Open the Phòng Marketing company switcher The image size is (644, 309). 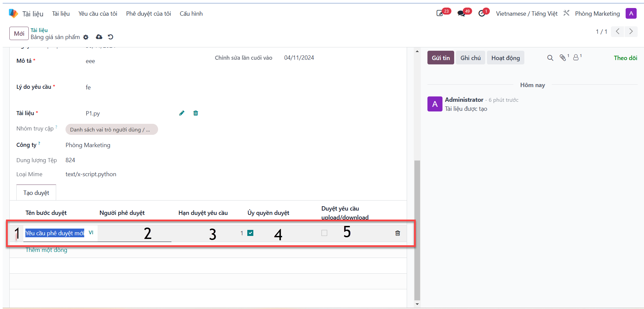point(597,13)
